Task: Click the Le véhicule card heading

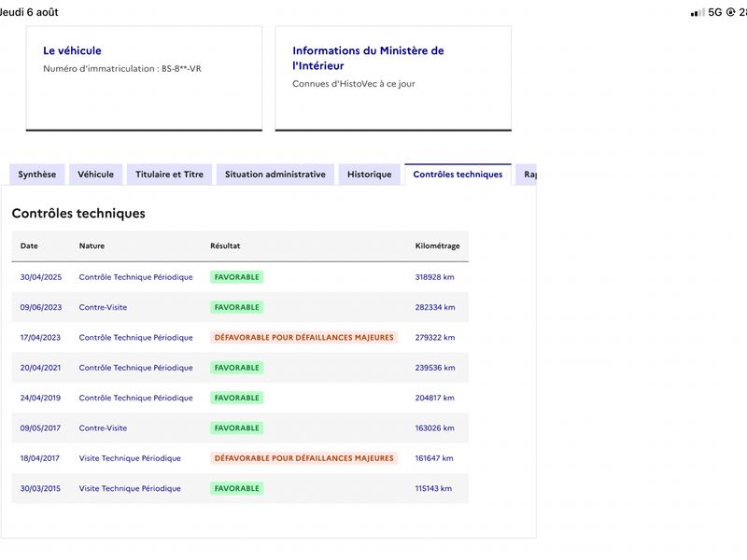Action: [x=73, y=50]
